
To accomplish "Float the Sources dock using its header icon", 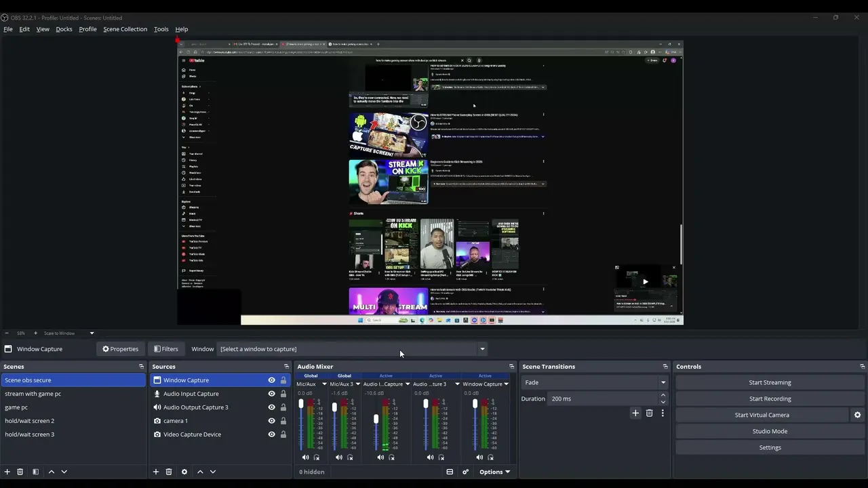I will click(286, 367).
